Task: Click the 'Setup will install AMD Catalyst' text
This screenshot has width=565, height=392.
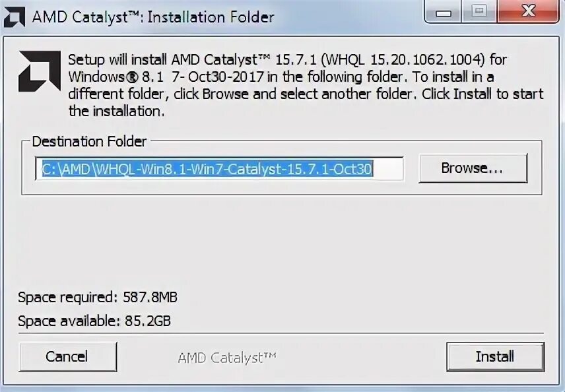Action: click(168, 59)
